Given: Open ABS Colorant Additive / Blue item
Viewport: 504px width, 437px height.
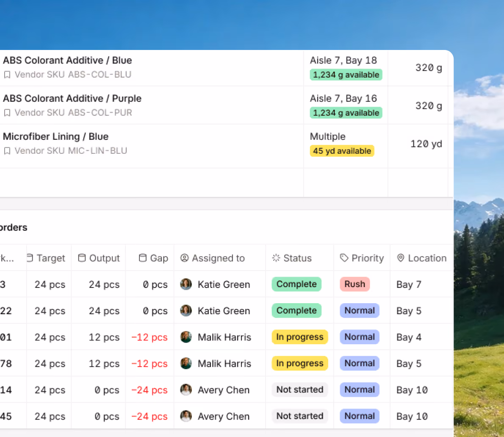Looking at the screenshot, I should click(67, 61).
